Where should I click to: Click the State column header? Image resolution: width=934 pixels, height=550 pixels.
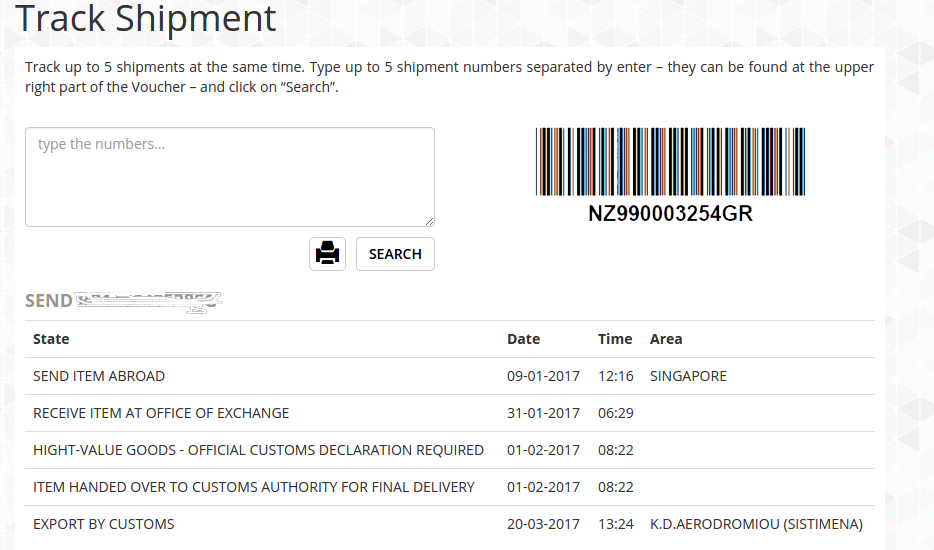51,339
